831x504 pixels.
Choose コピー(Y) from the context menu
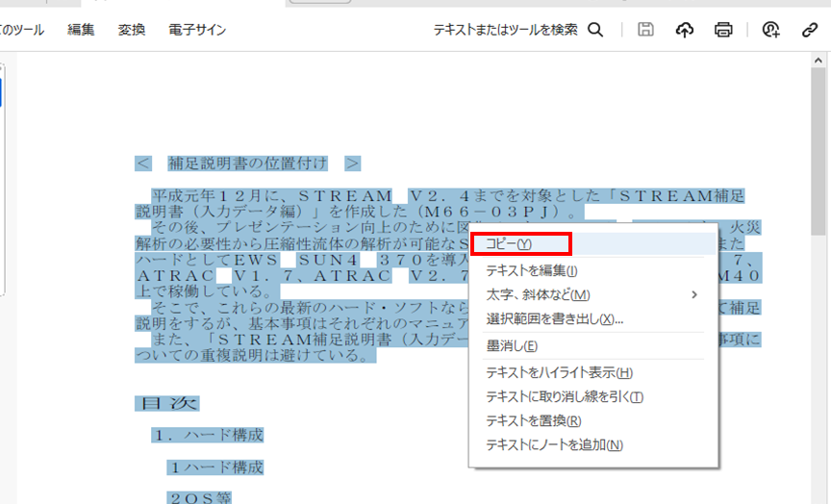coord(593,243)
